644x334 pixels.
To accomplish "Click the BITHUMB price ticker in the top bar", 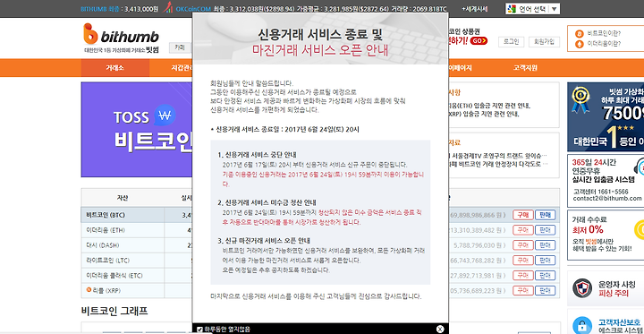I will pos(119,9).
